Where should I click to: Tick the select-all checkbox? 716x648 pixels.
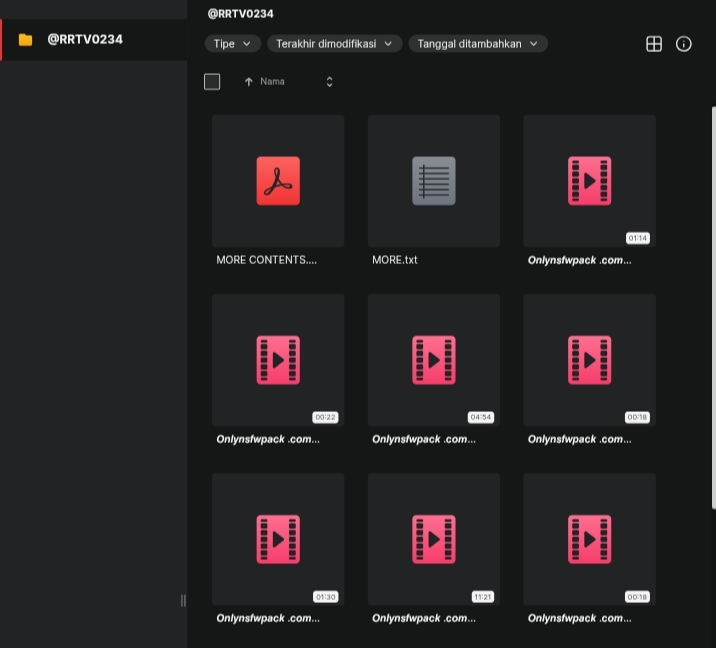[212, 82]
